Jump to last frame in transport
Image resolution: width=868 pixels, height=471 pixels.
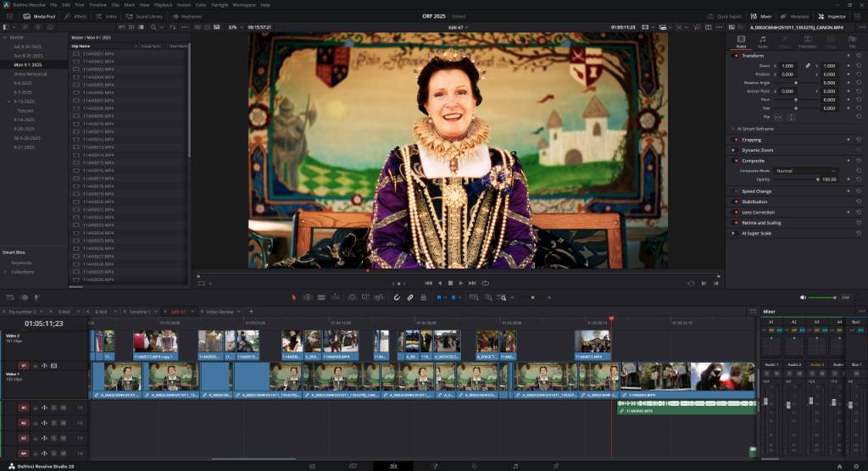click(472, 283)
